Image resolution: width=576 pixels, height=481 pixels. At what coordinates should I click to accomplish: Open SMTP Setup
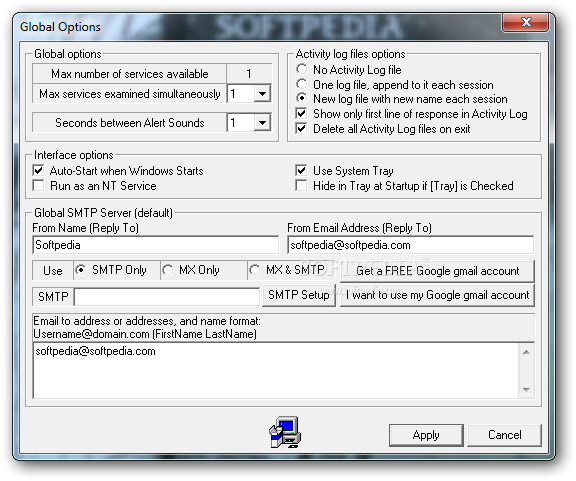tap(299, 295)
